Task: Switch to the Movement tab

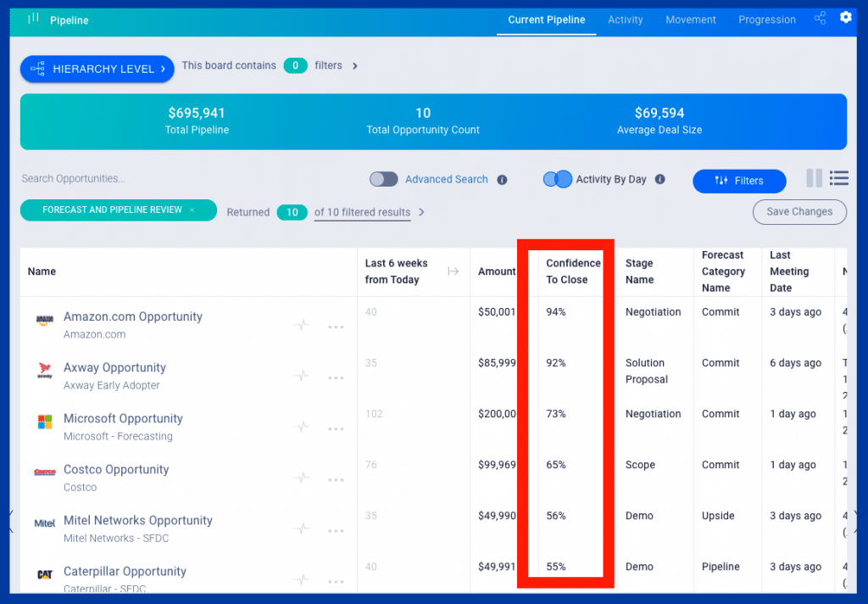Action: (x=690, y=20)
